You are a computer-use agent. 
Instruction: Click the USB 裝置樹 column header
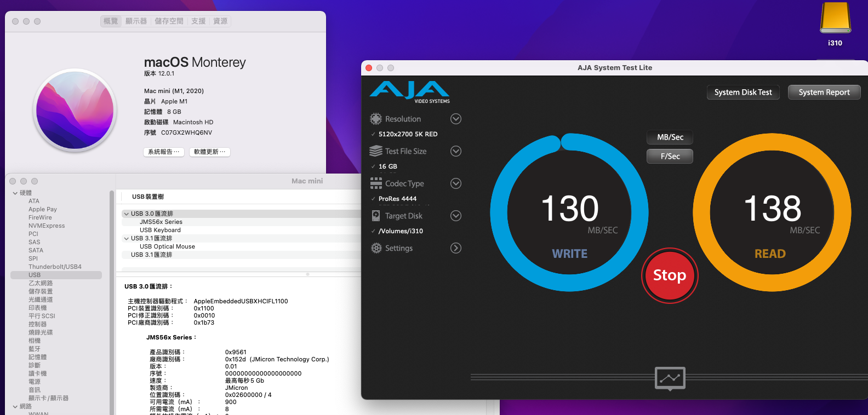(148, 197)
